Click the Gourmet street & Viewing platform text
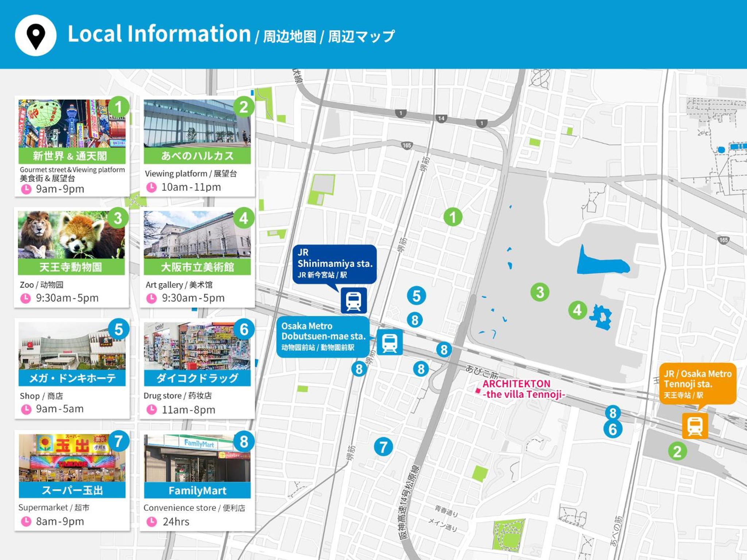747x560 pixels. (x=72, y=170)
